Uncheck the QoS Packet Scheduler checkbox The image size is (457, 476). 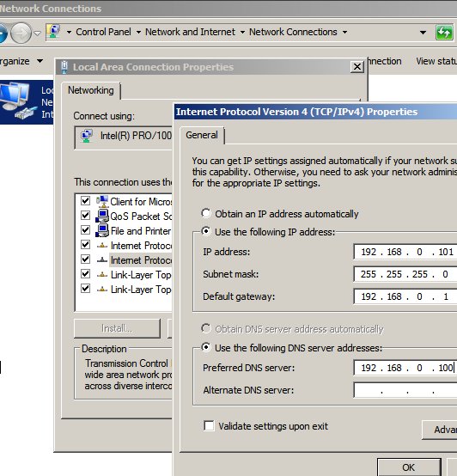(86, 216)
